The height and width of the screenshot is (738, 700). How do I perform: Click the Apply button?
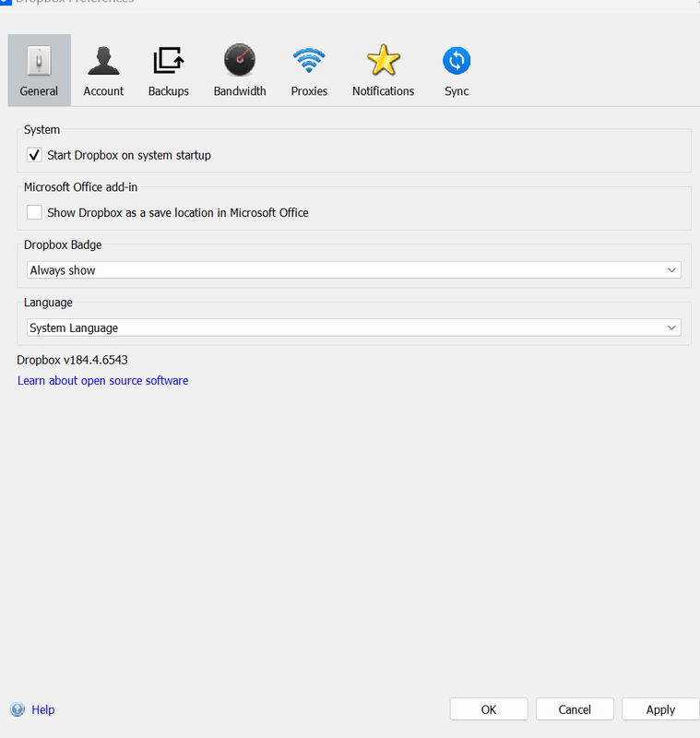click(660, 709)
